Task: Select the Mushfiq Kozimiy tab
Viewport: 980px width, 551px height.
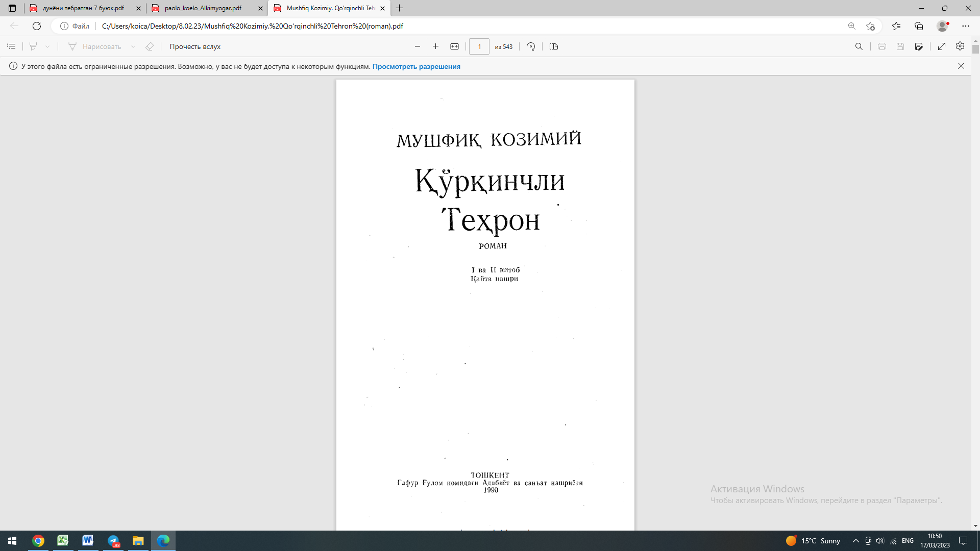Action: 330,8
